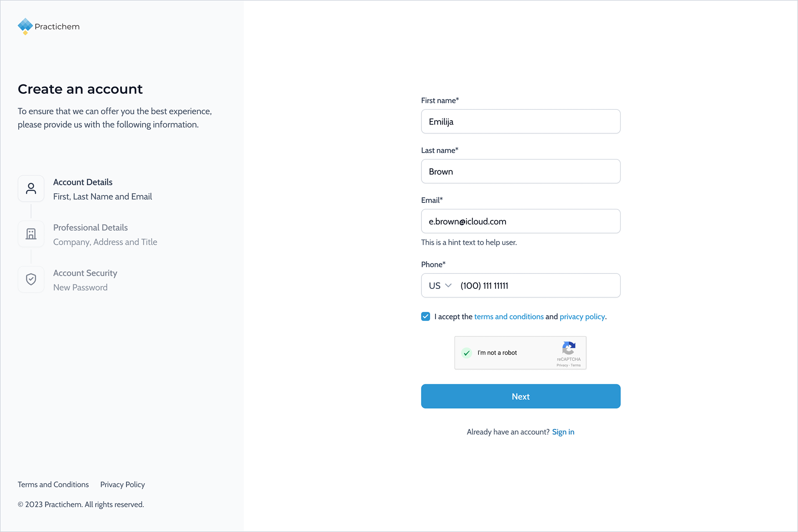Screen dimensions: 798x532
Task: Open the privacy policy inline link
Action: point(582,317)
